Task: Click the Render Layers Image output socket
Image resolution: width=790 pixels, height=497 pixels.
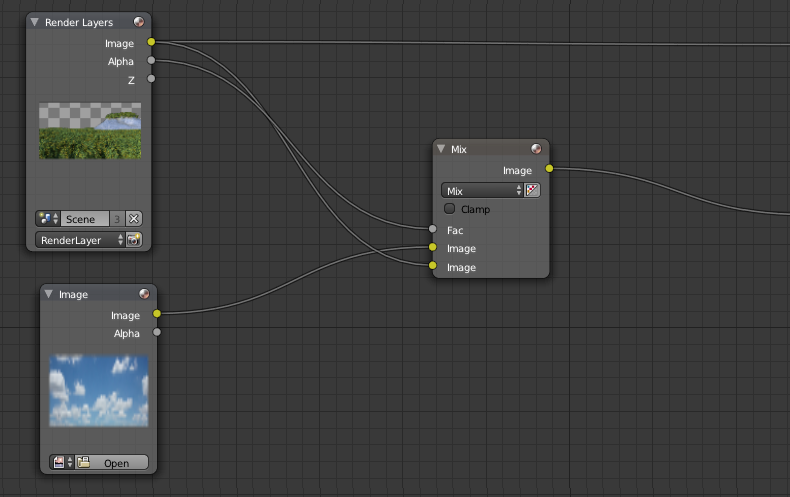Action: tap(151, 42)
